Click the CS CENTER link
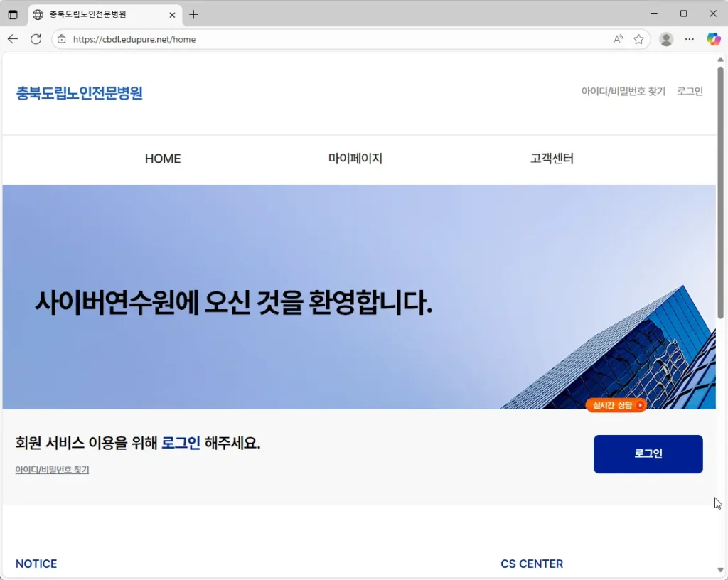Image resolution: width=728 pixels, height=580 pixels. click(532, 564)
